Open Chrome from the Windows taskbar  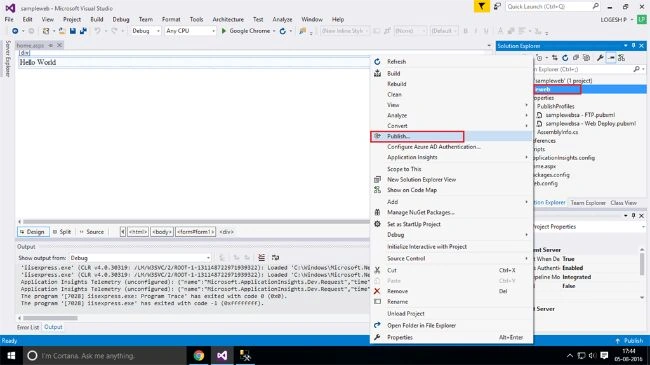point(199,355)
